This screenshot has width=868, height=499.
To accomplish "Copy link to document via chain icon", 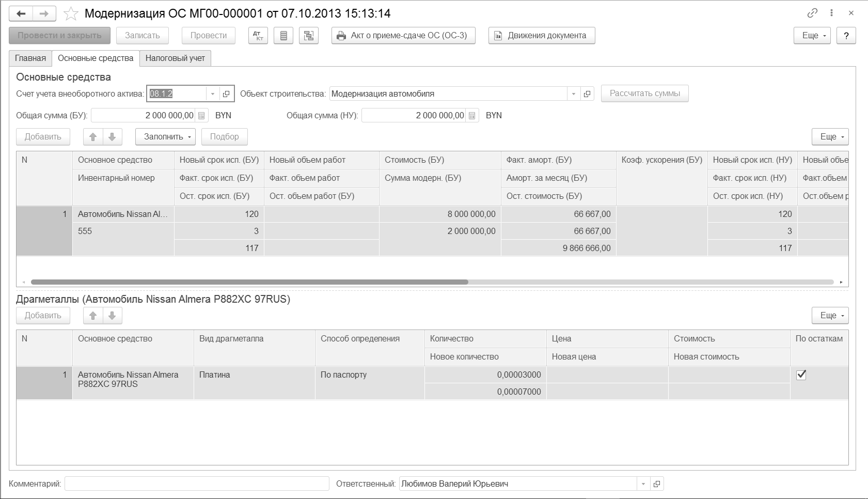I will click(812, 13).
